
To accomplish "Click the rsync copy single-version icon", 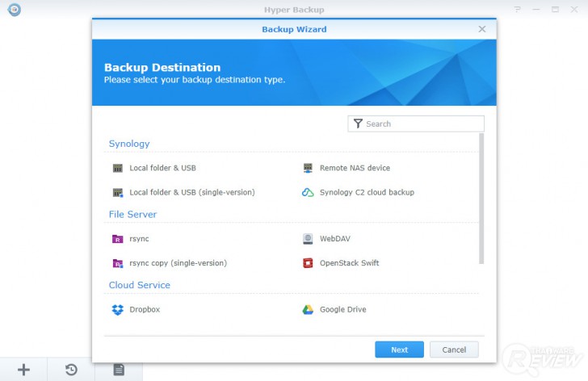I will click(118, 263).
